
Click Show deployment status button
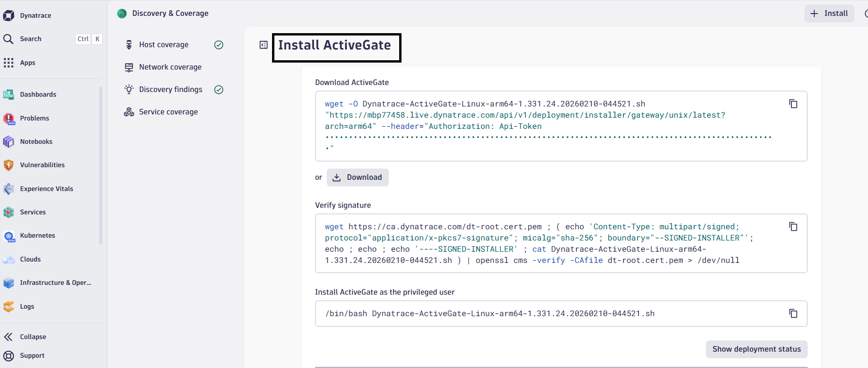tap(756, 349)
